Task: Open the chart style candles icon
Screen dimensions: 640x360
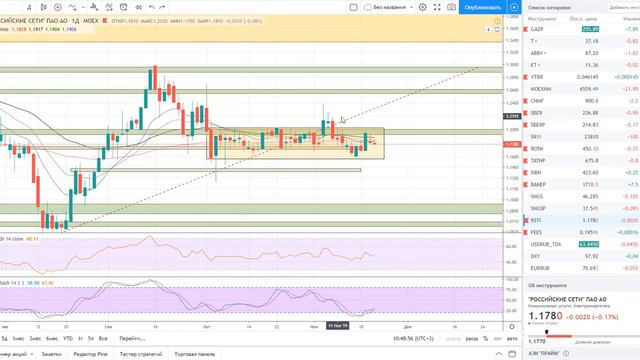Action: tap(44, 7)
